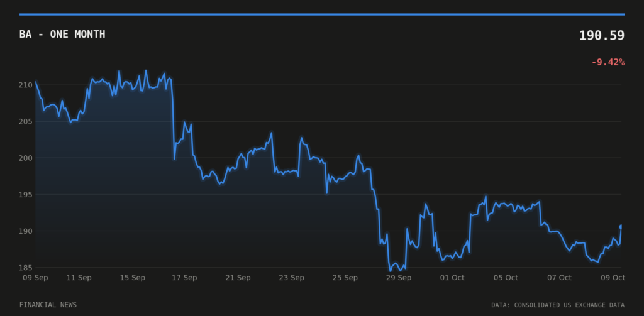Click the 15 Sep date label
Screen dimensions: 644x316
[x=132, y=278]
